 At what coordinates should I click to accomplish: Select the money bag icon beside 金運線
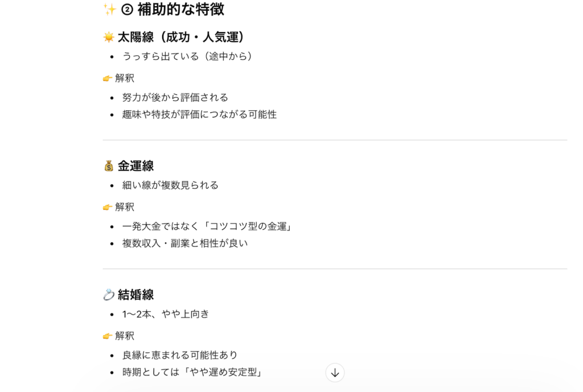pyautogui.click(x=108, y=166)
